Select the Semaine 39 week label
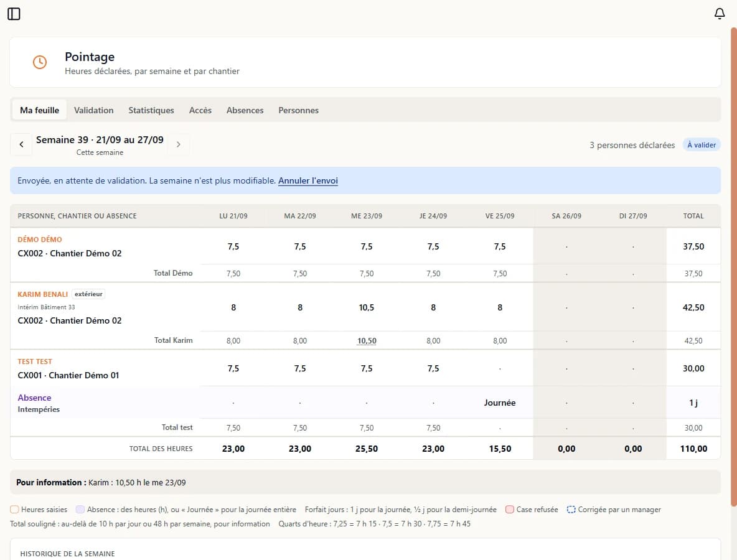This screenshot has height=560, width=737. click(100, 140)
